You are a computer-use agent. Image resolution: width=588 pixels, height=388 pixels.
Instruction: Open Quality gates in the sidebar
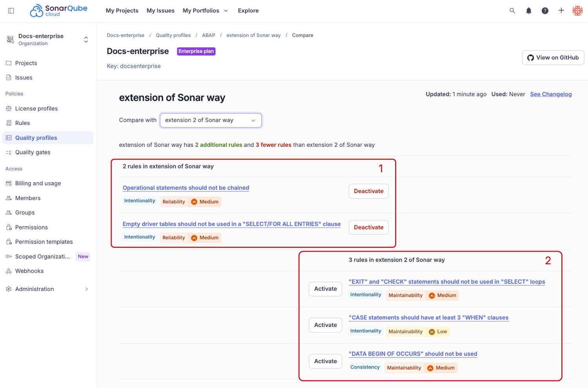coord(33,152)
